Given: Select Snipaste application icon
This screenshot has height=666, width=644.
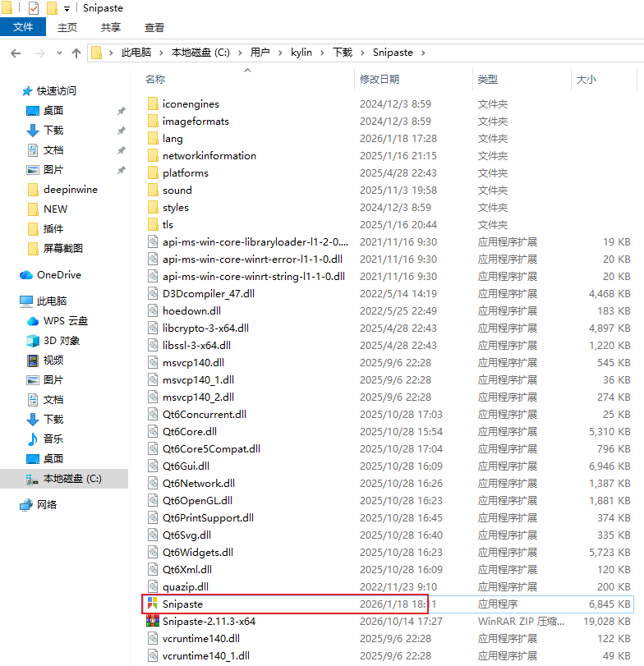Looking at the screenshot, I should click(153, 604).
